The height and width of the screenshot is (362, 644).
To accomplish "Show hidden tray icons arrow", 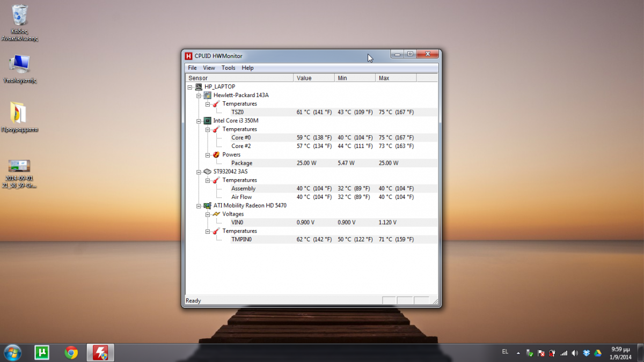I will click(x=518, y=353).
